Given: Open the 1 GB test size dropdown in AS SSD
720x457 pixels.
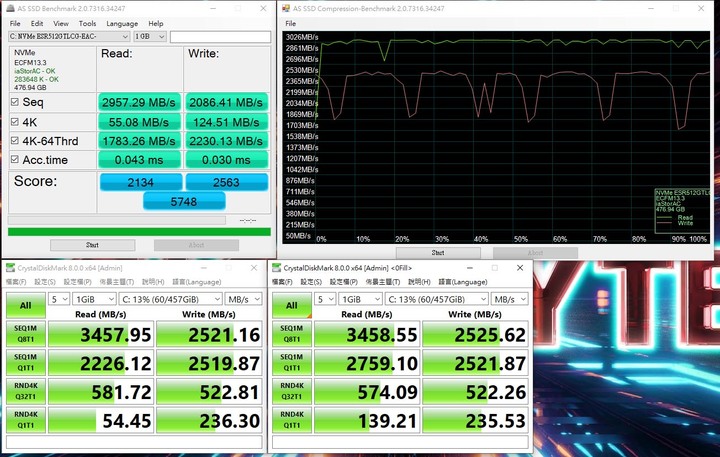Looking at the screenshot, I should [x=150, y=36].
